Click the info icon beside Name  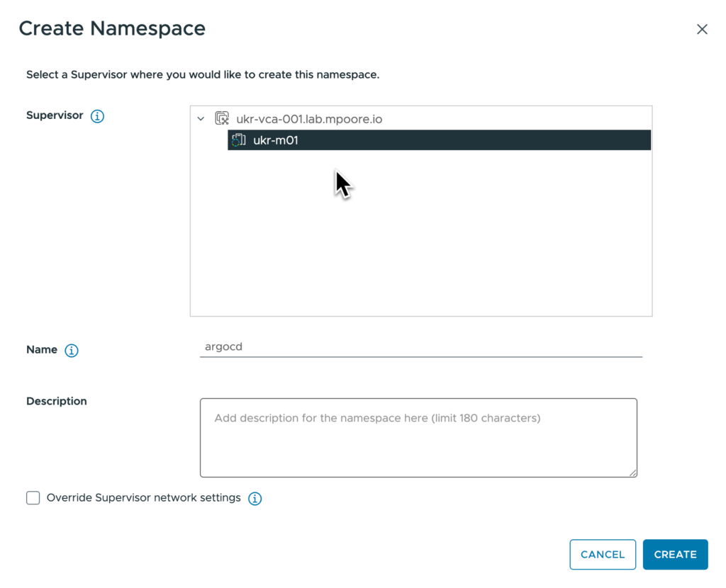(71, 350)
